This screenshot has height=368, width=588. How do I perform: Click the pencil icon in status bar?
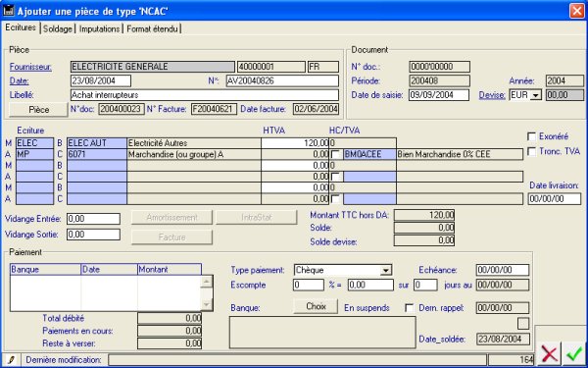coord(11,360)
